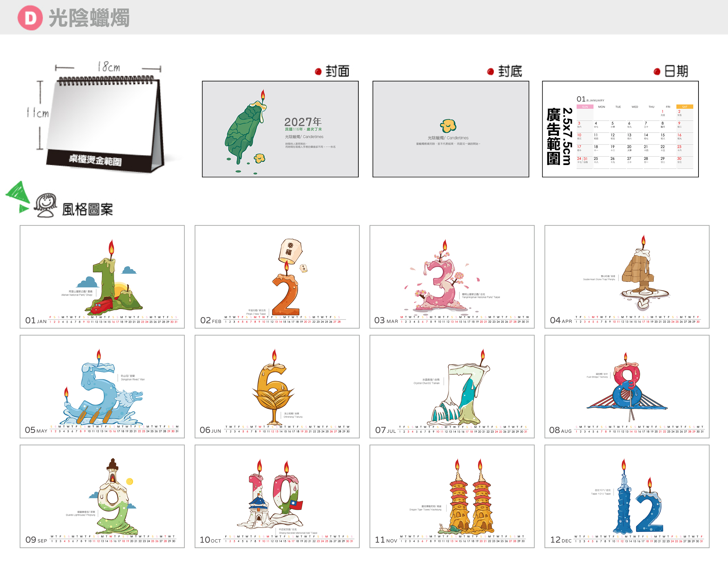This screenshot has height=564, width=728.
Task: Click the yellow flower logo on back cover
Action: pos(448,126)
